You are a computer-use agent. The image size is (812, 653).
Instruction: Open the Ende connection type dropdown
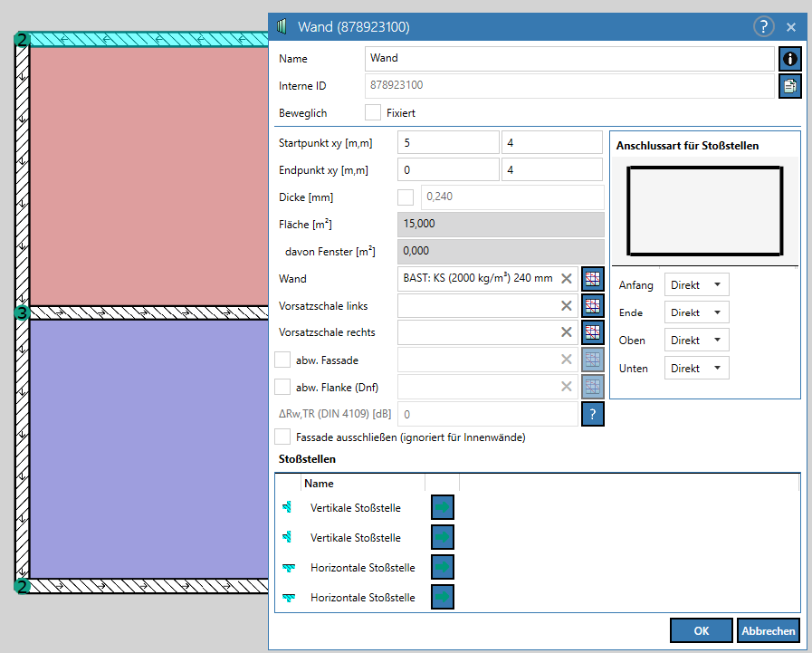696,312
